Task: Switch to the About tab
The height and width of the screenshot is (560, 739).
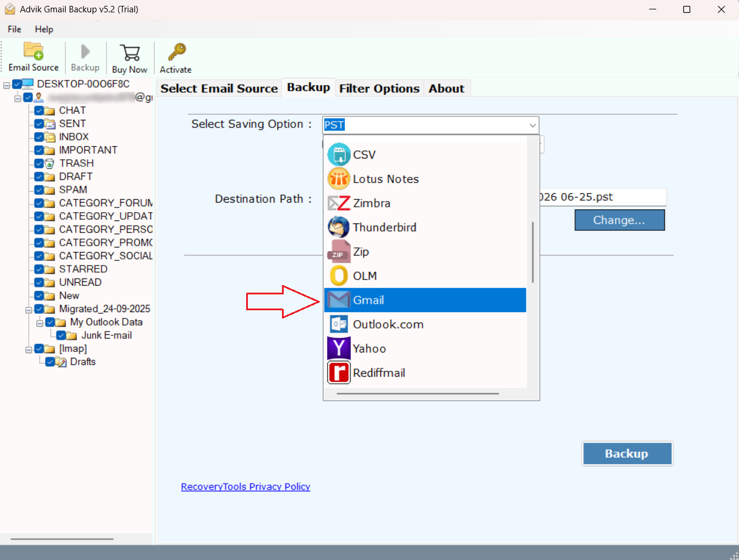Action: (x=446, y=88)
